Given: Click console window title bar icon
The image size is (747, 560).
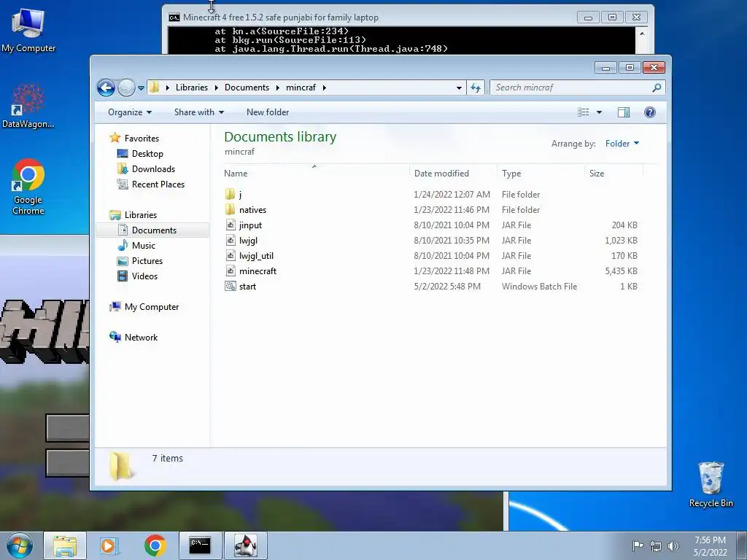Looking at the screenshot, I should pos(174,17).
